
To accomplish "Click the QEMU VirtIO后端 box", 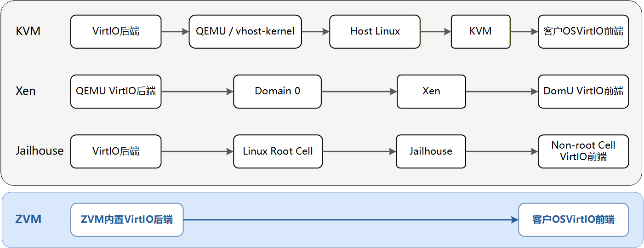I will pos(116,92).
